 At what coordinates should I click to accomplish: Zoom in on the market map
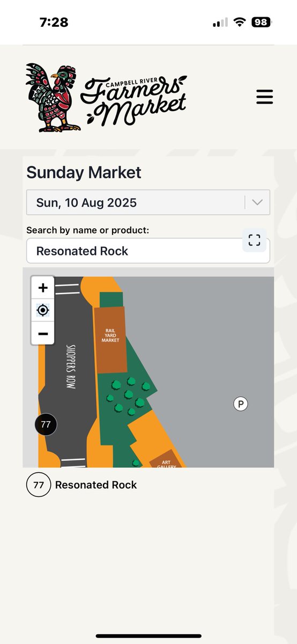[43, 288]
